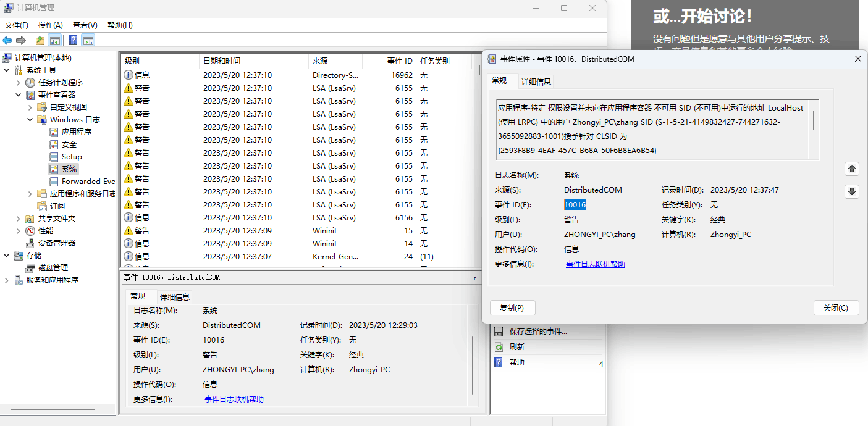Sort by the 事件 ID column header

pos(389,61)
